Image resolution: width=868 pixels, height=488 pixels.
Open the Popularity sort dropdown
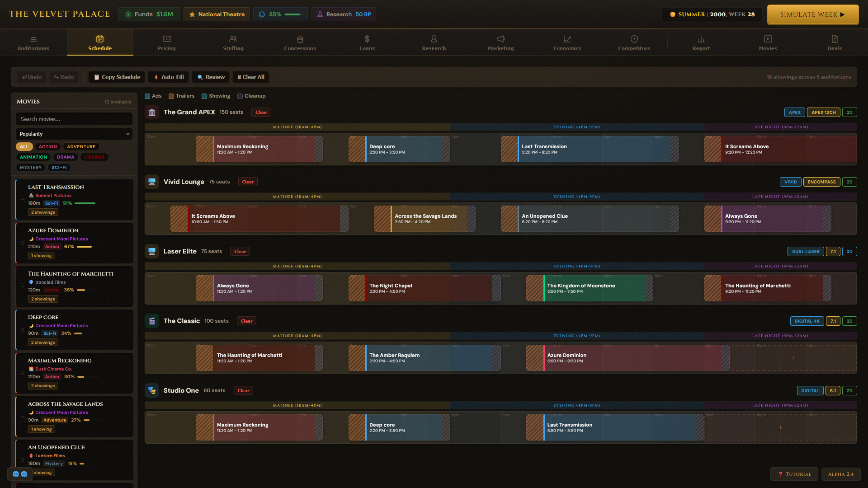pos(74,134)
